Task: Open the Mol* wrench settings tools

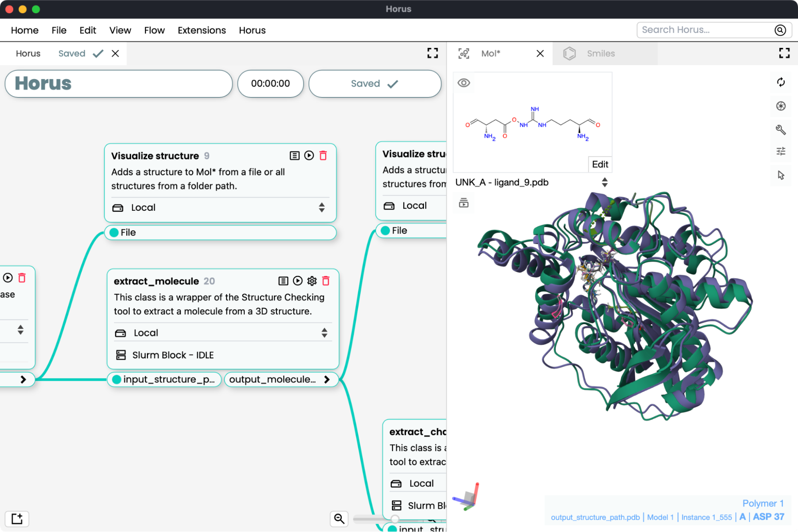Action: tap(780, 129)
